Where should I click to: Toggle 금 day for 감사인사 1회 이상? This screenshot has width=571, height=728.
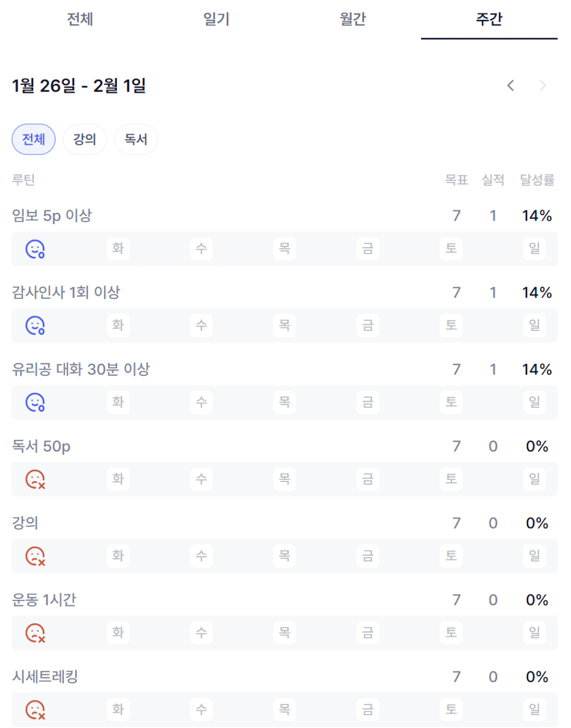368,325
